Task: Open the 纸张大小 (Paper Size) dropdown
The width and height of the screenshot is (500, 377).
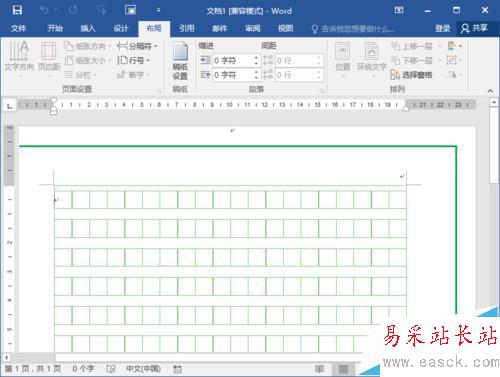Action: pyautogui.click(x=87, y=60)
